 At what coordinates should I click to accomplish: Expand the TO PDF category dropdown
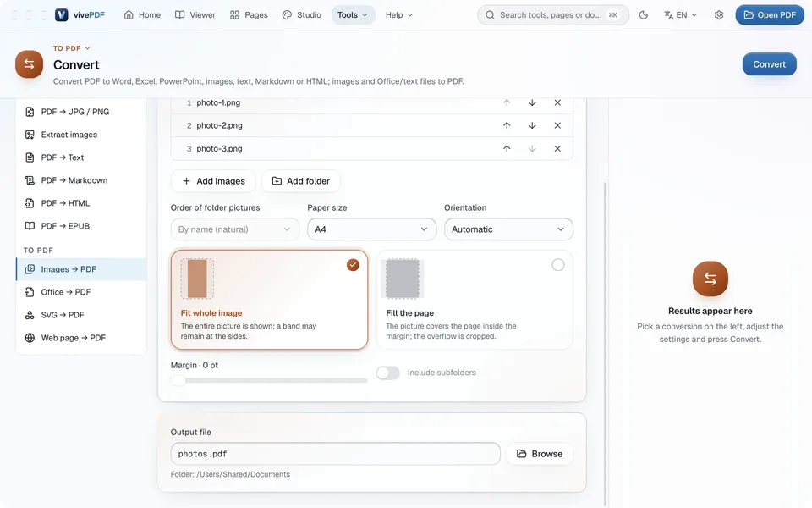tap(71, 48)
